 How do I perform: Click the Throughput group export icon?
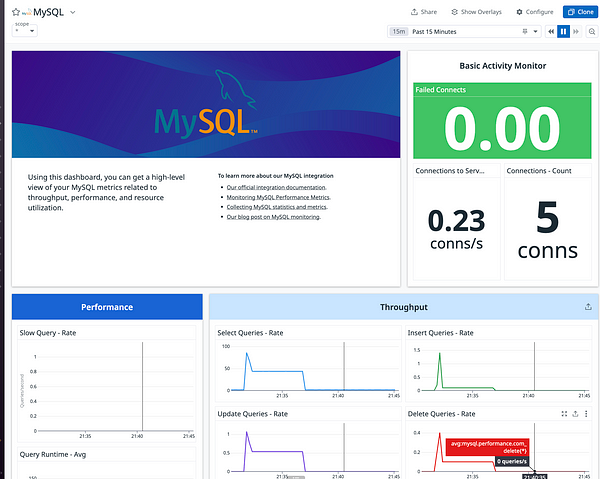587,307
